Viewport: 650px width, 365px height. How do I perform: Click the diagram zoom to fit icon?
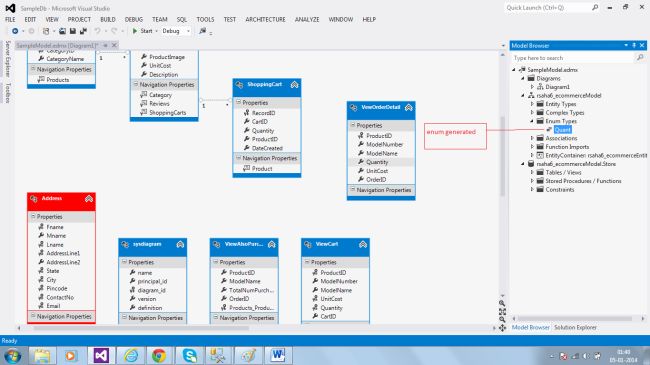(502, 311)
